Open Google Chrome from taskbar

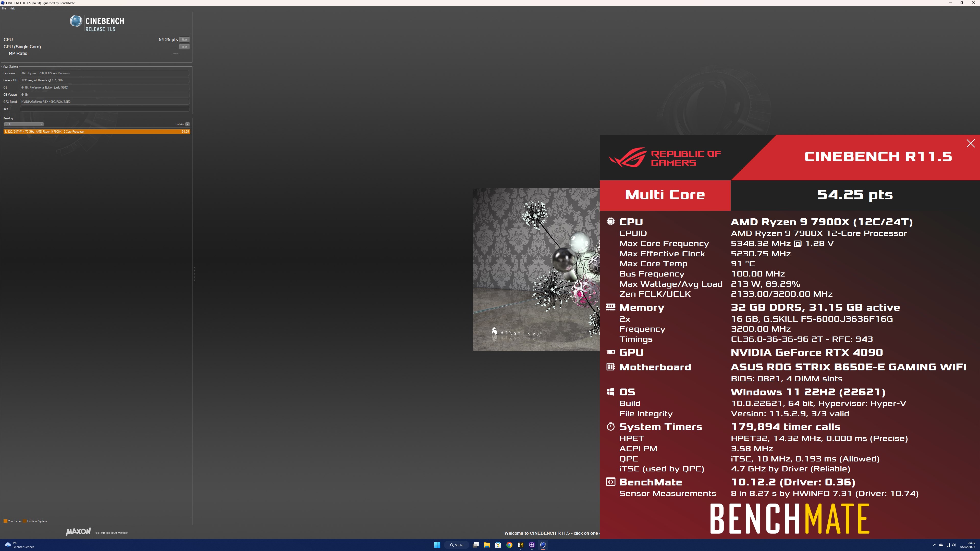[509, 545]
